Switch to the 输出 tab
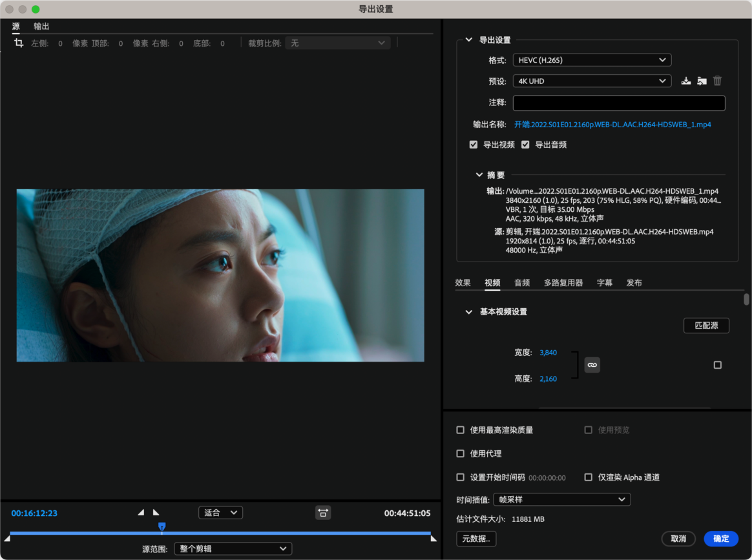 [41, 26]
